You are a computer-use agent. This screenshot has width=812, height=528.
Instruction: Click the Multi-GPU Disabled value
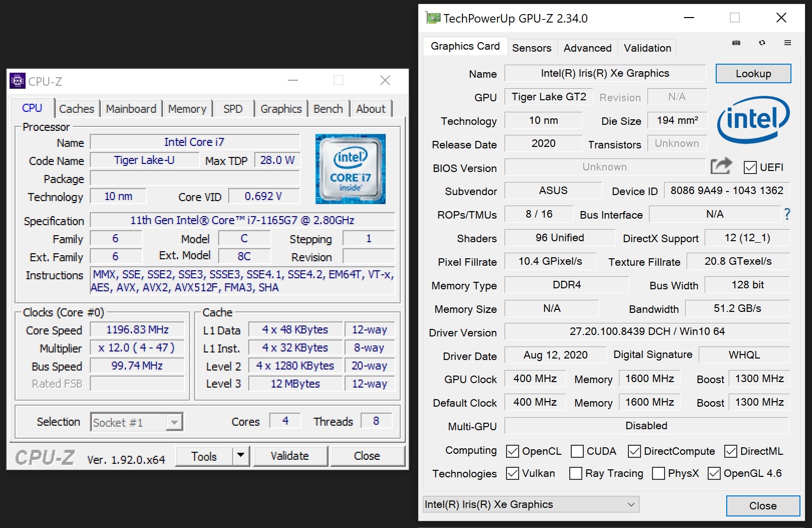click(646, 426)
